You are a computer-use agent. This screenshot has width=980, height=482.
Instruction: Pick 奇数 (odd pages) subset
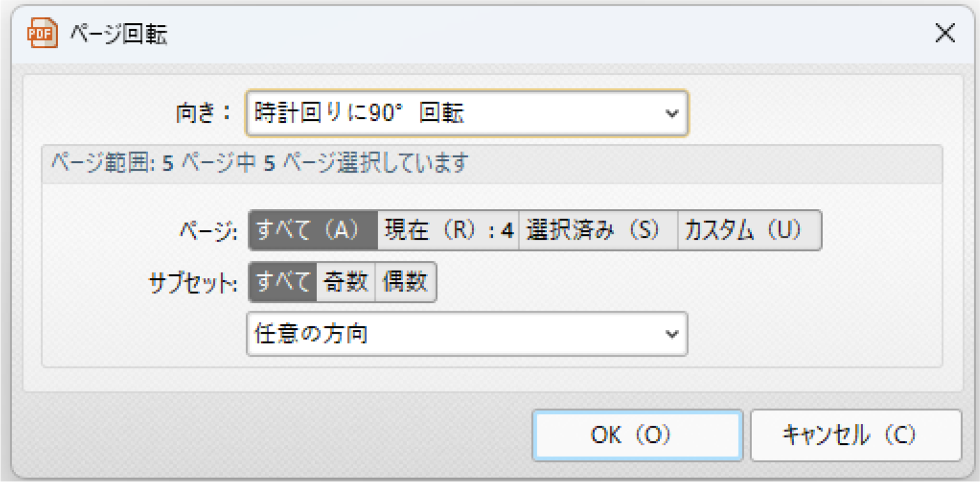346,282
